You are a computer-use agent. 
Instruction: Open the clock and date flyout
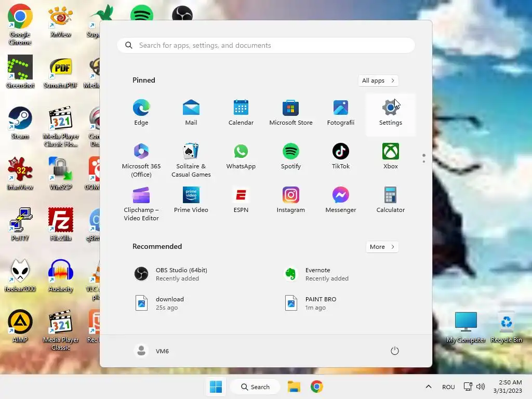[x=508, y=387]
